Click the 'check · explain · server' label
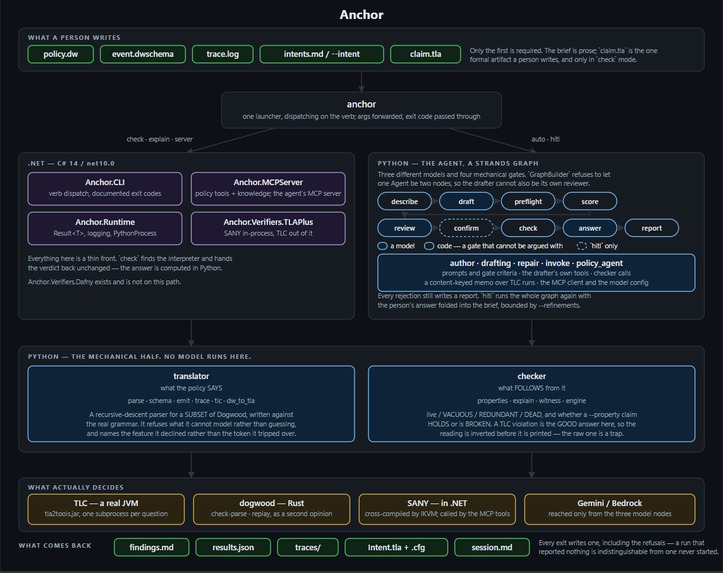723x573 pixels. click(x=160, y=139)
